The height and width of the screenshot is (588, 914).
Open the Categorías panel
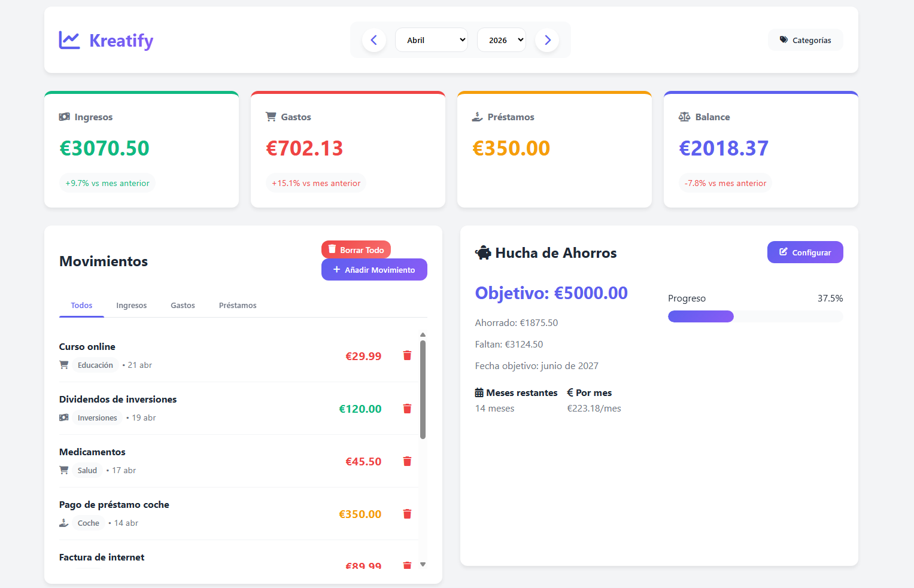pyautogui.click(x=805, y=39)
